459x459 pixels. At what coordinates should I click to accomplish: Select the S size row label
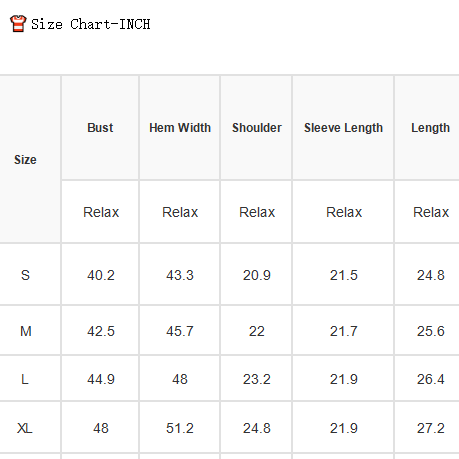pyautogui.click(x=25, y=275)
